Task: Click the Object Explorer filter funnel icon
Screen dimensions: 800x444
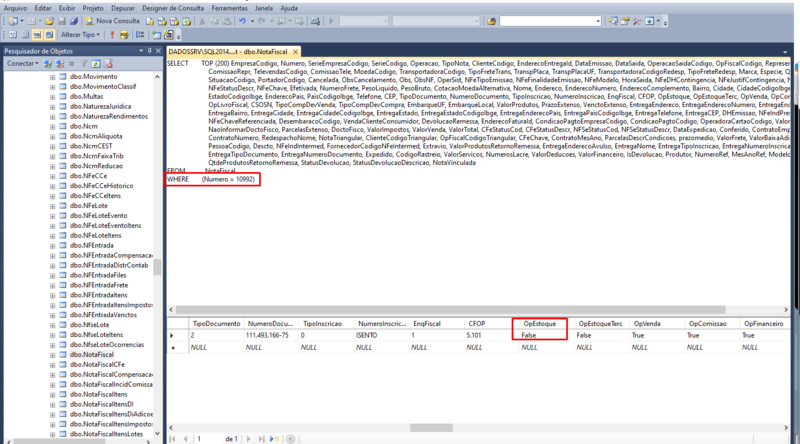Action: 83,64
